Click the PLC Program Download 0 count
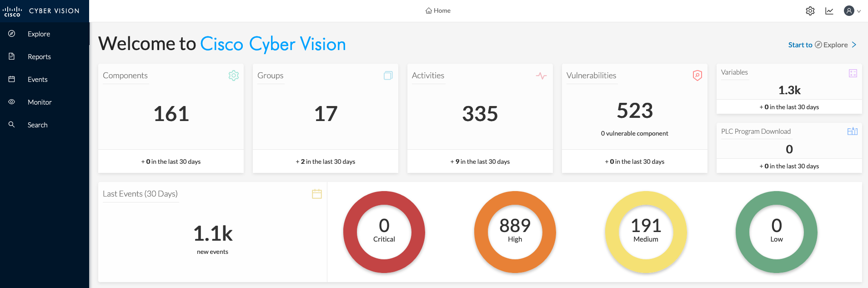The image size is (868, 288). [x=789, y=149]
